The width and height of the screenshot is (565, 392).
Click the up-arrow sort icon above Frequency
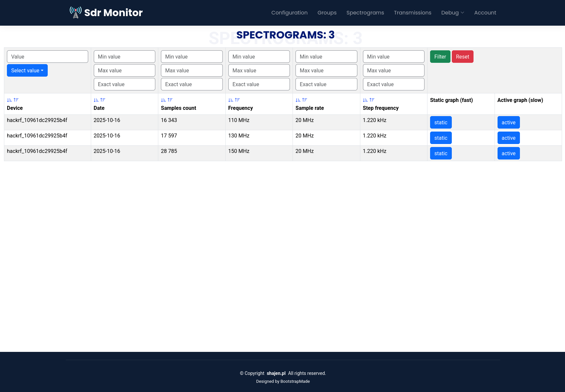point(237,100)
